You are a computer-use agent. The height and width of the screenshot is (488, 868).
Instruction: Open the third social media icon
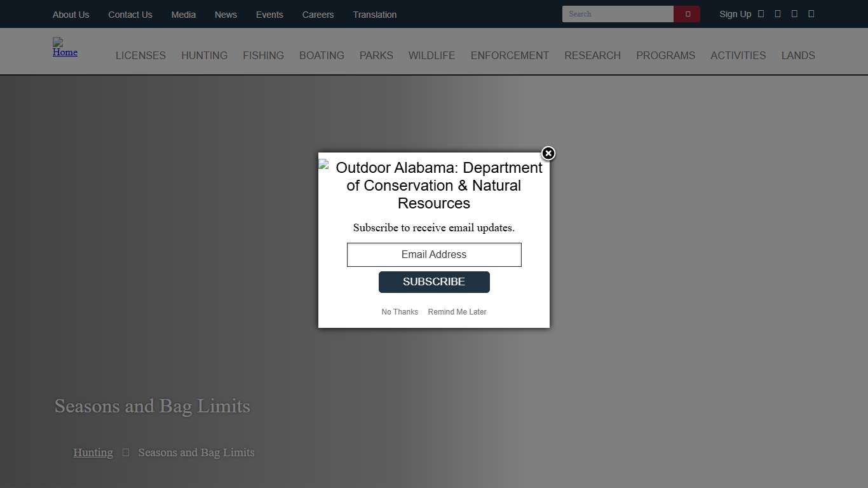tap(794, 13)
